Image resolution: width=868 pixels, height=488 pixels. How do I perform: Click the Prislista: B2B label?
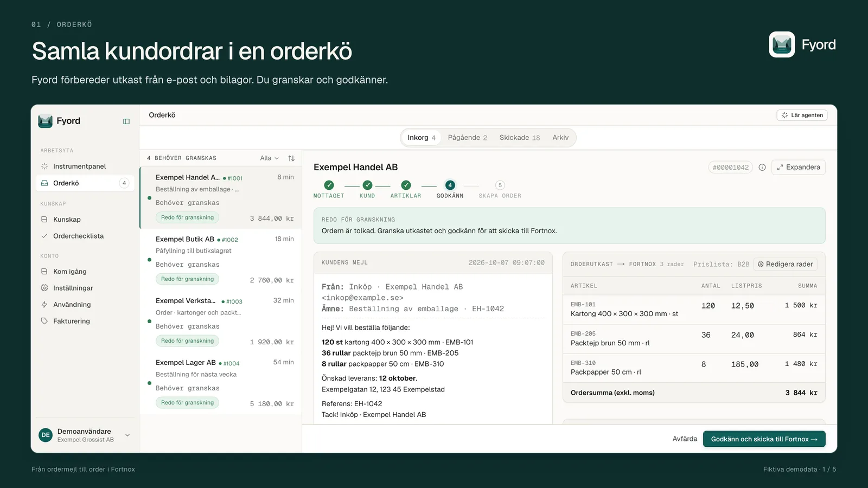(x=721, y=265)
